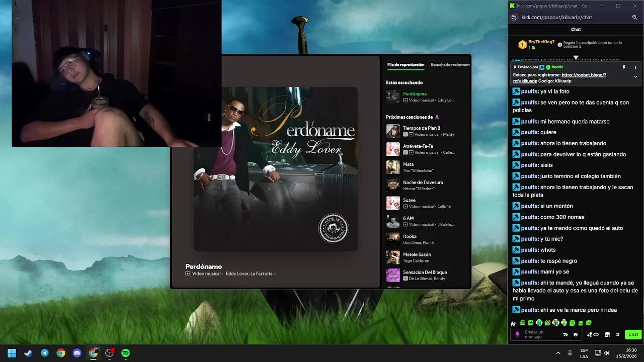The image size is (644, 362).
Task: Click the zoom magnifier icon in address bar
Action: click(x=635, y=17)
